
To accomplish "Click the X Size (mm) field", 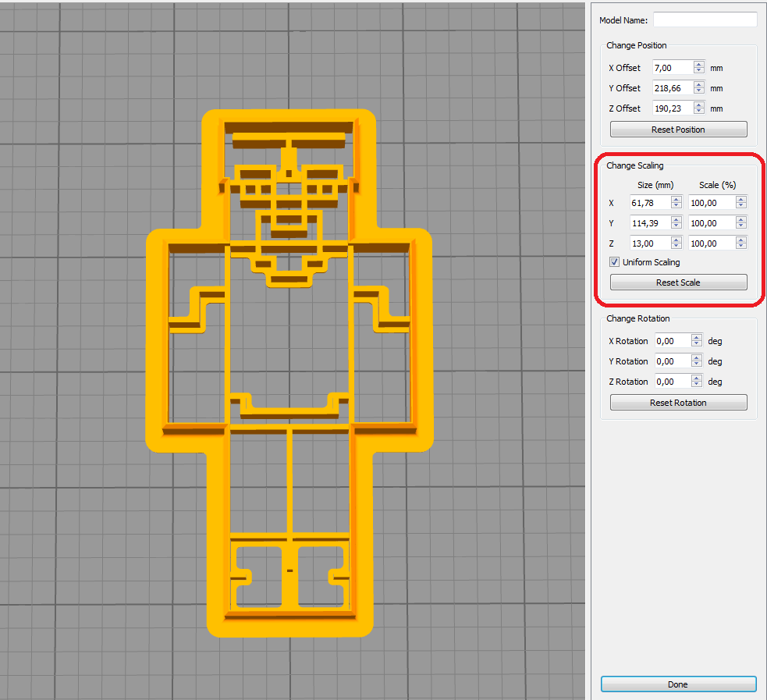I will [650, 203].
